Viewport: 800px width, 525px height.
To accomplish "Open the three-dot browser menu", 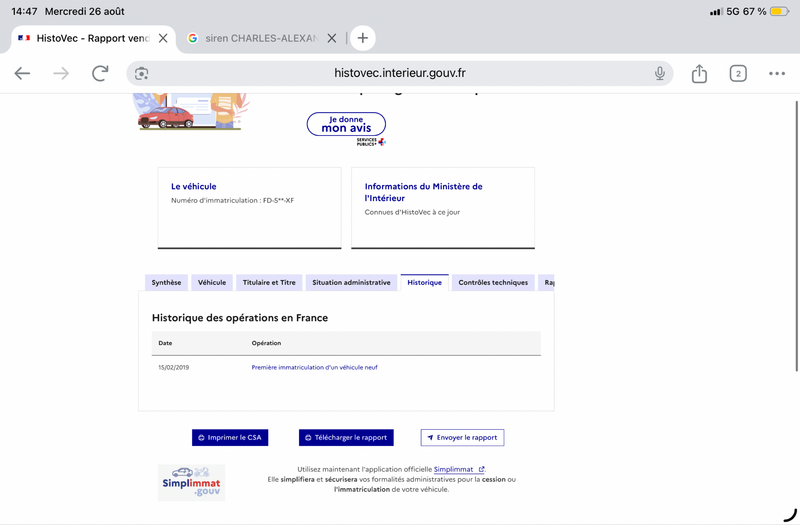I will coord(777,73).
